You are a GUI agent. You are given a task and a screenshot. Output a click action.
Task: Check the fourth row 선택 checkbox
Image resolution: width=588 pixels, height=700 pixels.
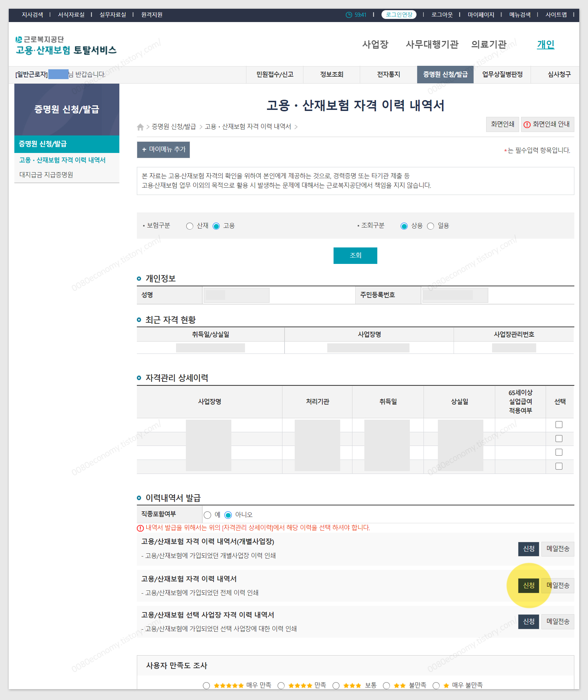pos(559,466)
